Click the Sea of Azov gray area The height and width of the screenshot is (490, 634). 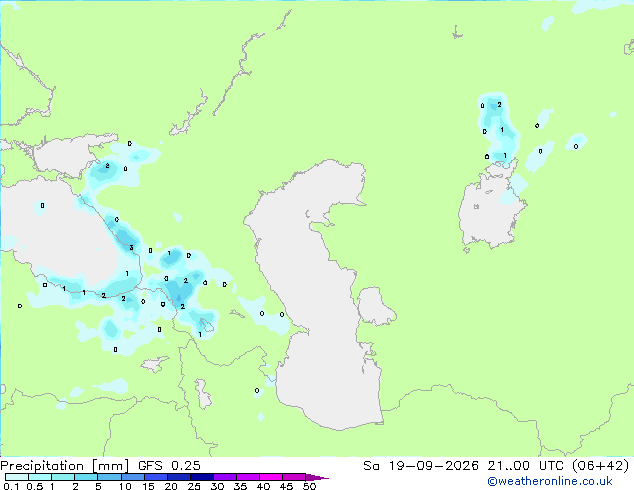point(67,156)
